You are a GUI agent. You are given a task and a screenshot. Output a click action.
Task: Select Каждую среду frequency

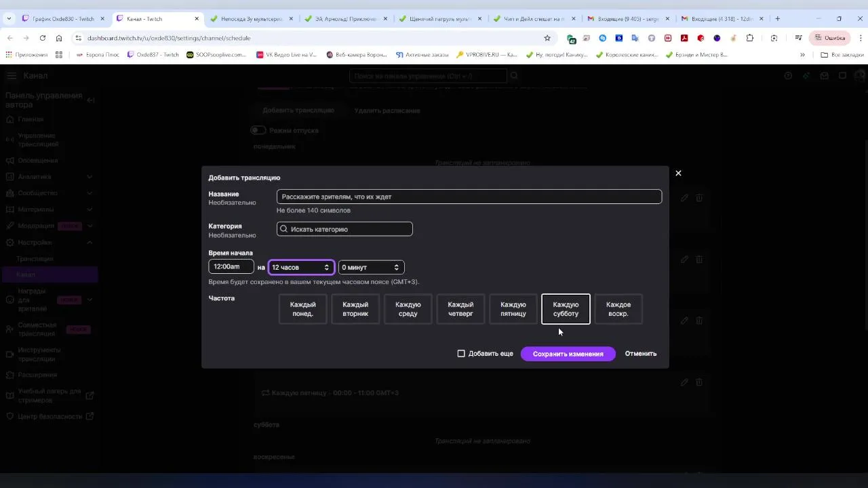(408, 309)
